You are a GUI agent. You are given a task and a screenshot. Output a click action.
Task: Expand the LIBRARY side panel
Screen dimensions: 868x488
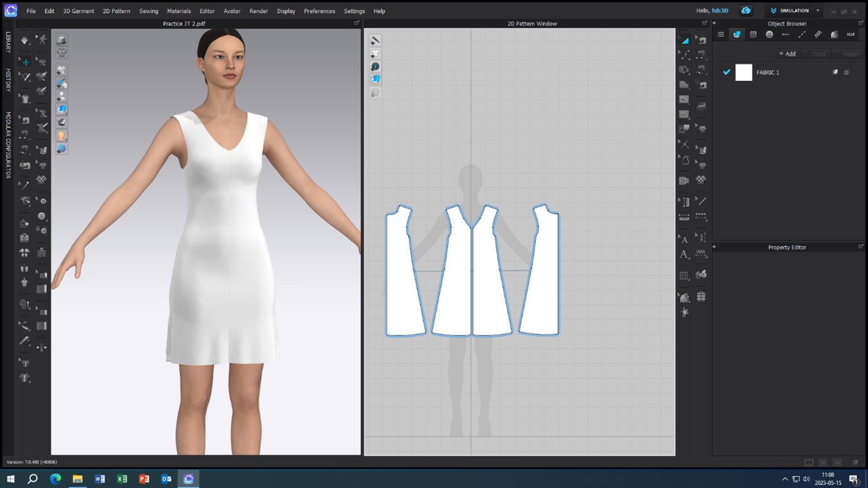pos(8,42)
